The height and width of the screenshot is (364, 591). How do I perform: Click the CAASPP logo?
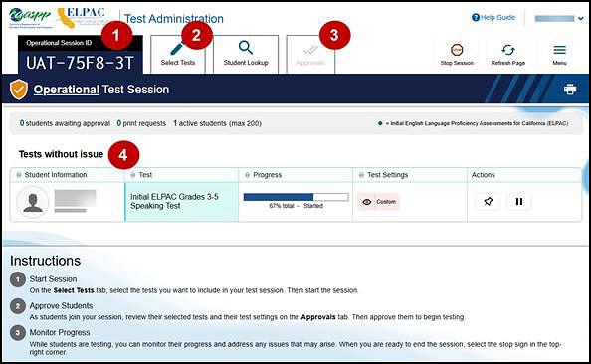pyautogui.click(x=30, y=18)
